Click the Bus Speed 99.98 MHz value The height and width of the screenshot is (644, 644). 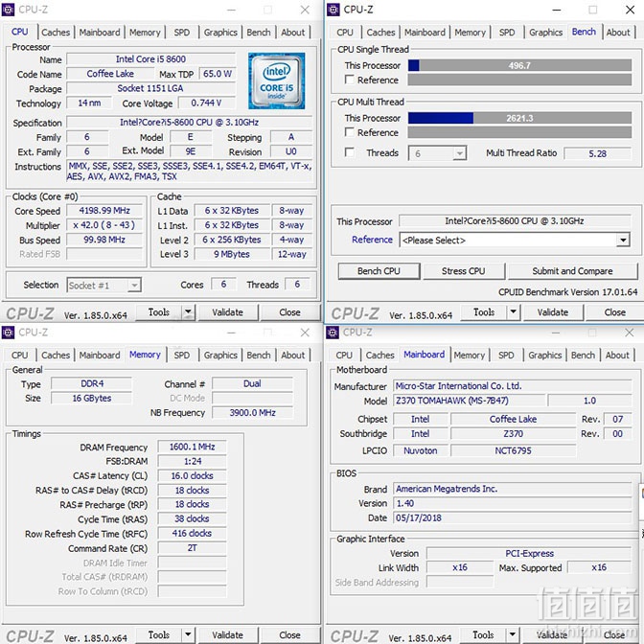104,240
